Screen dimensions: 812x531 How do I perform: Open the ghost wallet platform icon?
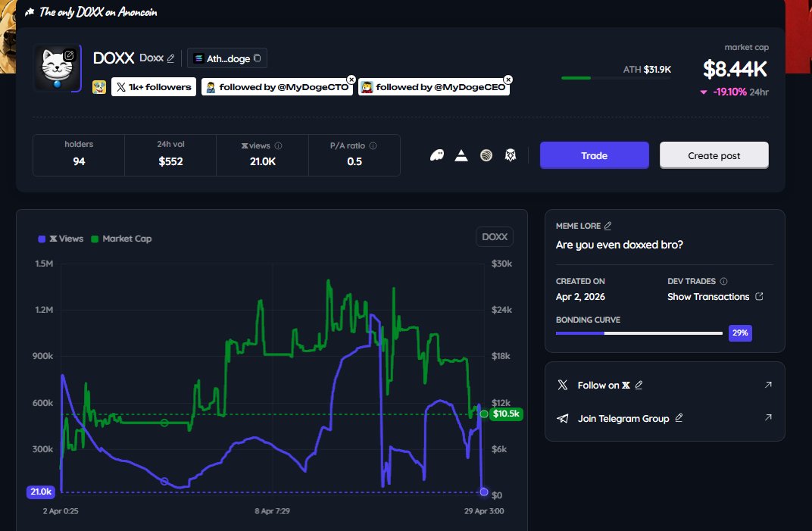437,155
